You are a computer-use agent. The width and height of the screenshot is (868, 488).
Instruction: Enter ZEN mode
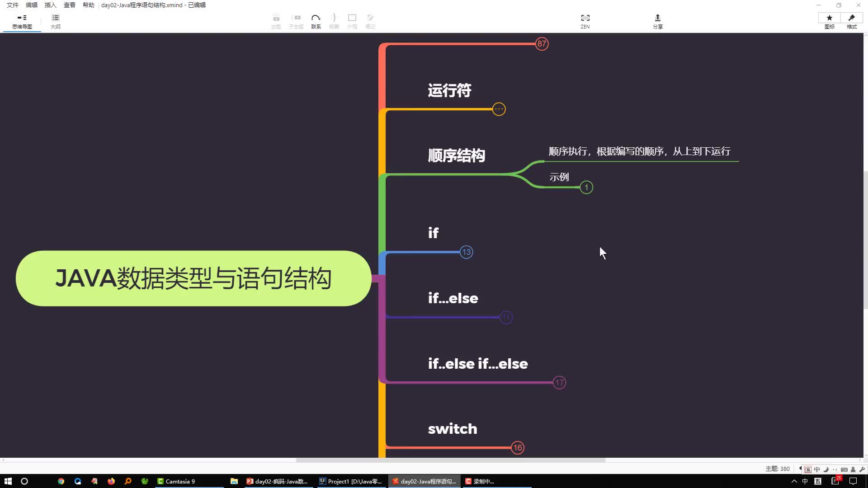pyautogui.click(x=585, y=21)
